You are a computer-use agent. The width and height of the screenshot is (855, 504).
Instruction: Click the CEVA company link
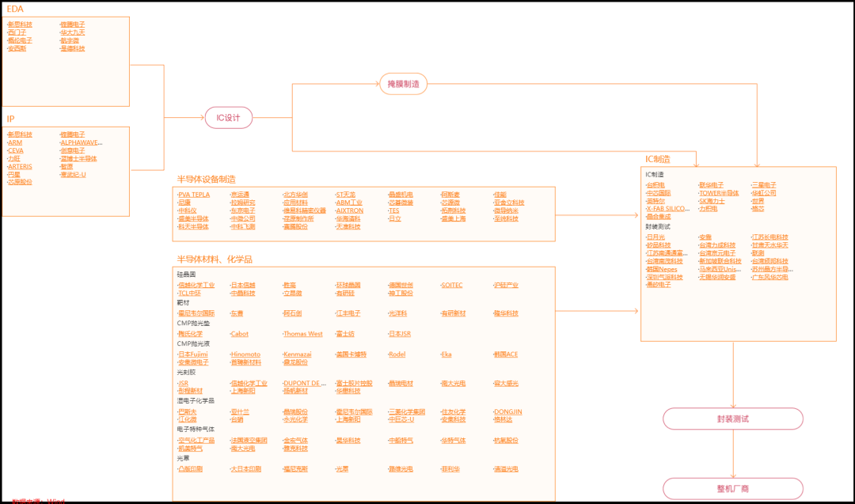pos(16,151)
